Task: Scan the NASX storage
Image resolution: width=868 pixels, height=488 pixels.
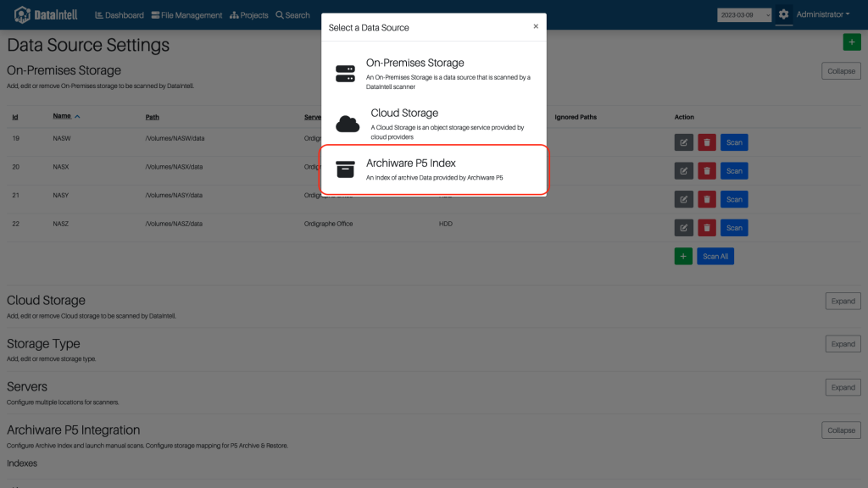Action: tap(734, 171)
